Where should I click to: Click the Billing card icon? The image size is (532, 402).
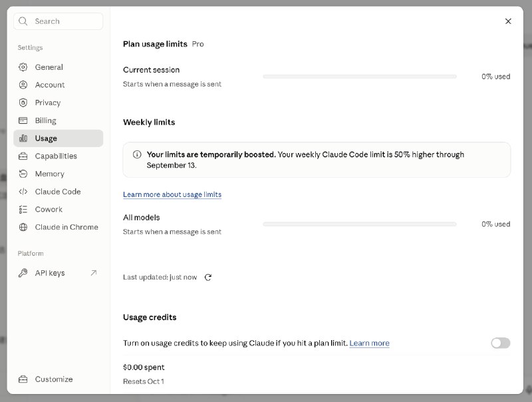[23, 120]
